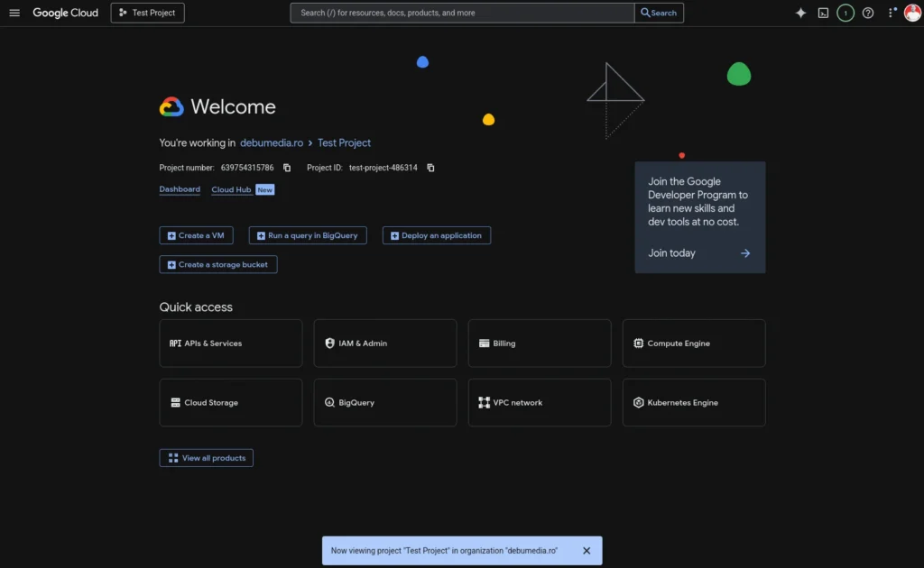The height and width of the screenshot is (568, 924).
Task: Open the debumedia.ro organization link
Action: 271,142
